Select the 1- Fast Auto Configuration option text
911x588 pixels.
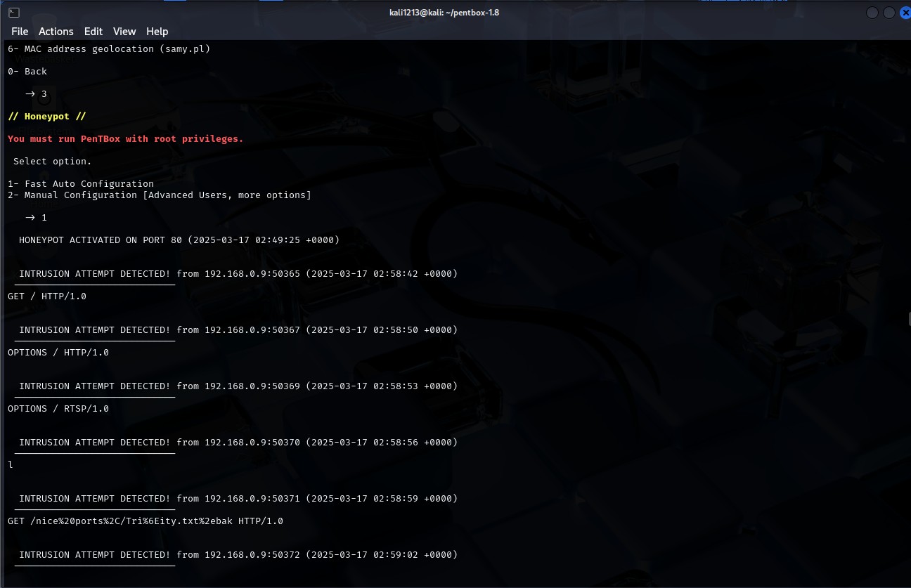pyautogui.click(x=80, y=183)
